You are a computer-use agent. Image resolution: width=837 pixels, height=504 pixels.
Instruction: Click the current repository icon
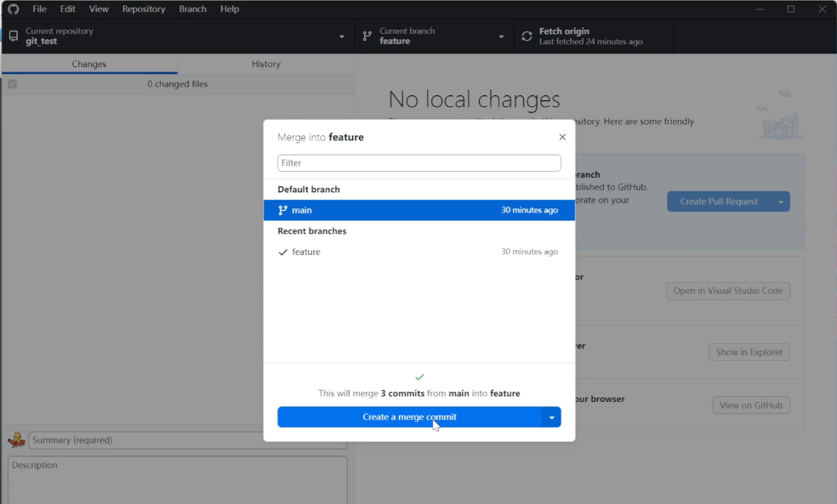coord(14,37)
